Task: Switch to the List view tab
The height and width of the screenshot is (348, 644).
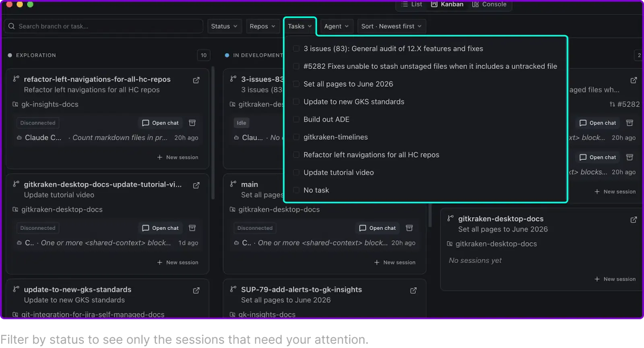Action: [x=412, y=4]
